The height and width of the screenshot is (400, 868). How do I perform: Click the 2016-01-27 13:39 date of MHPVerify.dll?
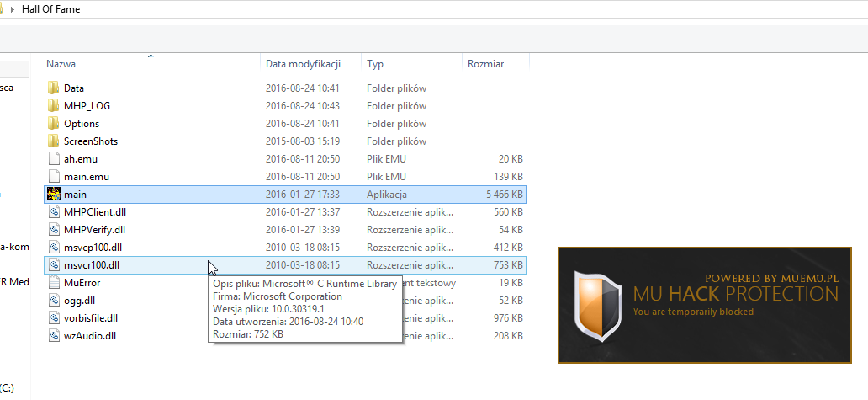click(x=302, y=230)
